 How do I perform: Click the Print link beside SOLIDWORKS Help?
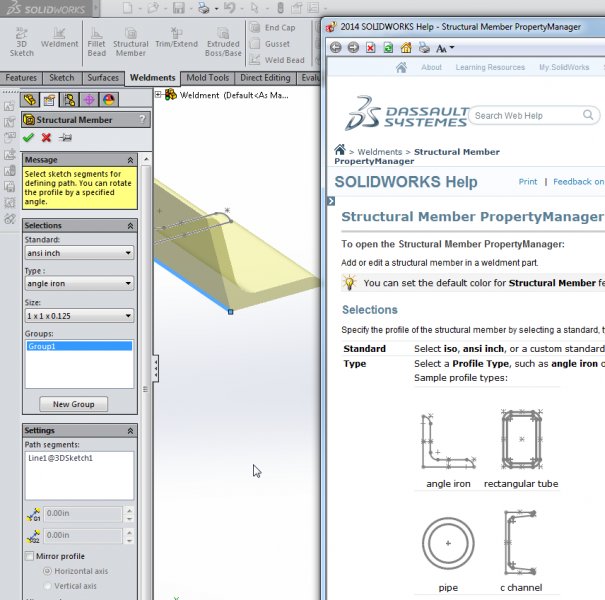point(527,181)
